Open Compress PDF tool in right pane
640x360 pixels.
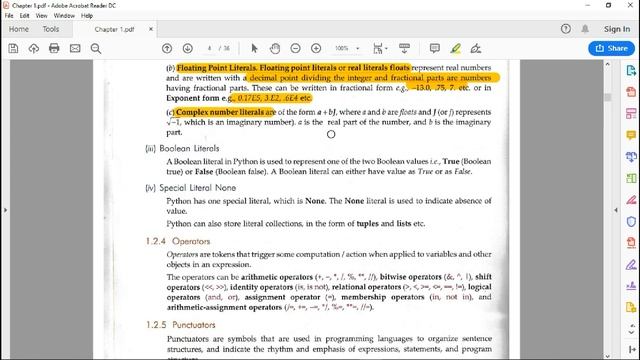tap(631, 242)
